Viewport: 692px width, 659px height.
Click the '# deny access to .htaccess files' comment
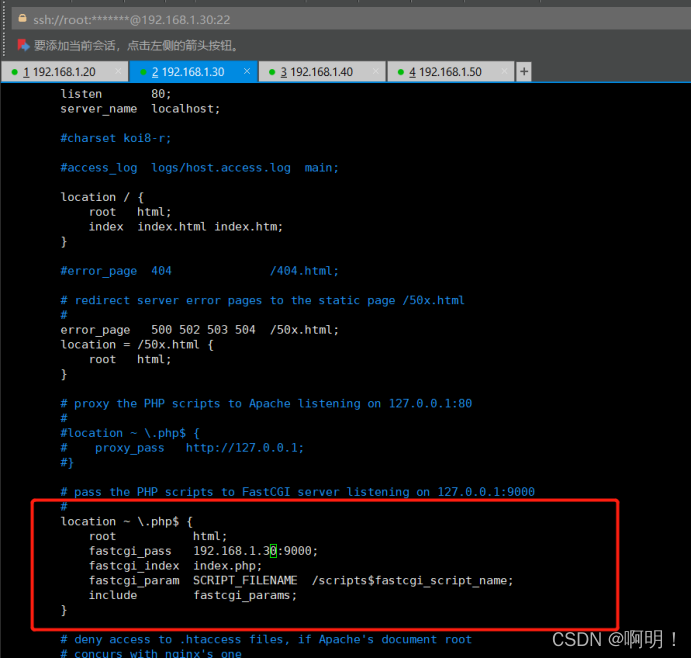tap(266, 640)
